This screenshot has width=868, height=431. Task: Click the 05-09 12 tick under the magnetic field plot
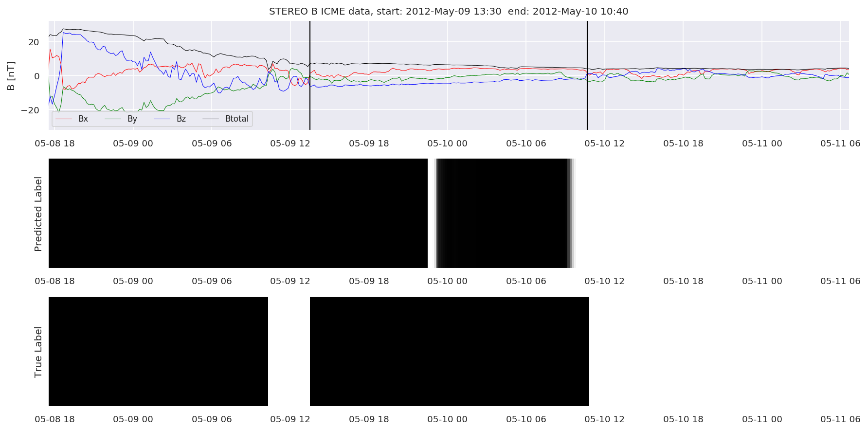click(x=290, y=144)
